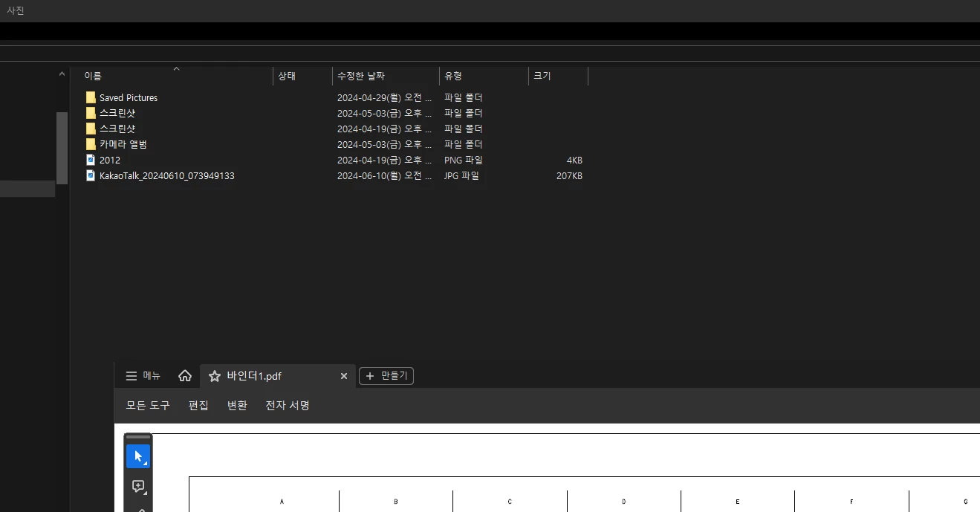980x512 pixels.
Task: Go to Acrobat home via house icon
Action: point(185,376)
